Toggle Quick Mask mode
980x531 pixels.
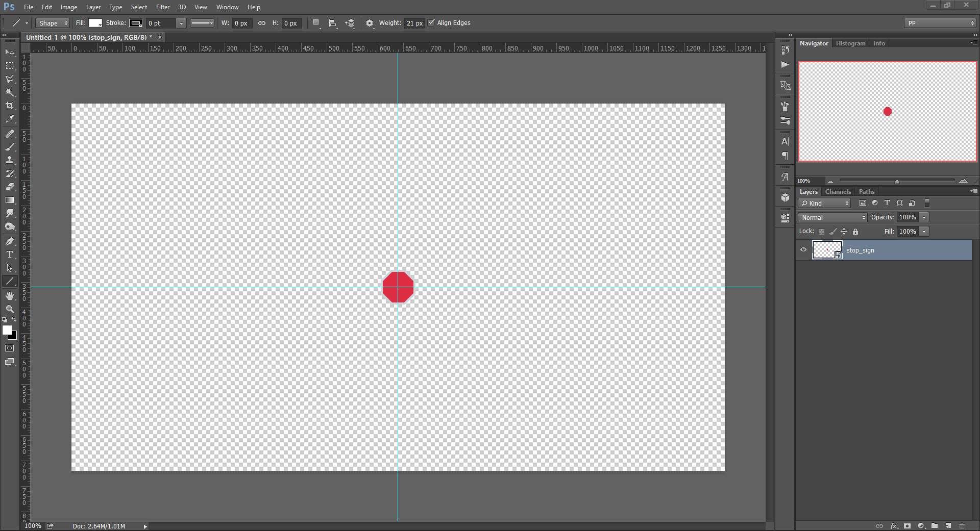pyautogui.click(x=10, y=348)
